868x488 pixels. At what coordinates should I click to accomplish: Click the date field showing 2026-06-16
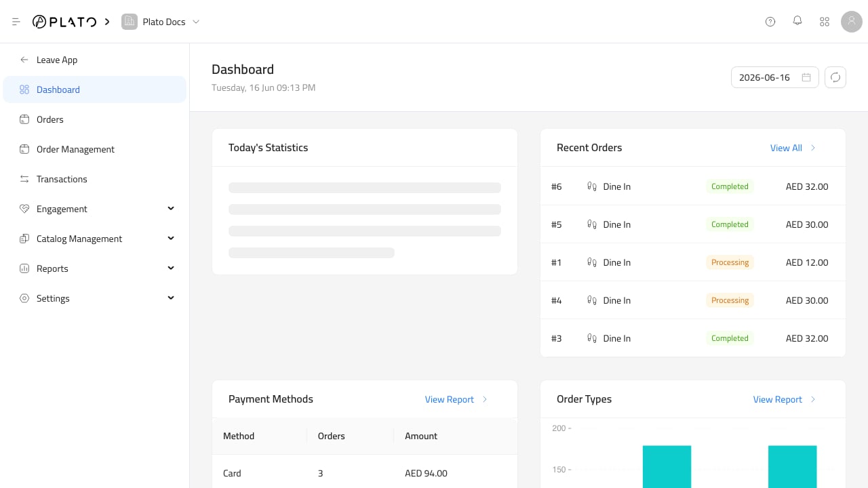pos(775,77)
